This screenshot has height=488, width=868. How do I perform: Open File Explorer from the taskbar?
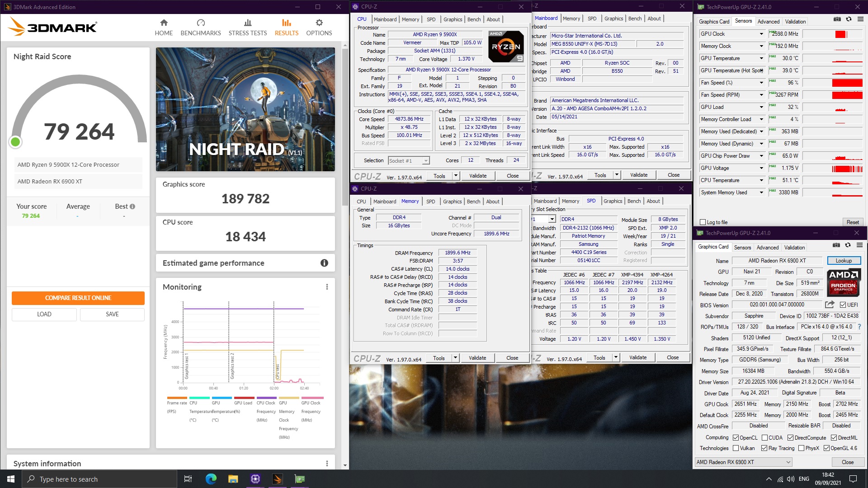tap(233, 479)
